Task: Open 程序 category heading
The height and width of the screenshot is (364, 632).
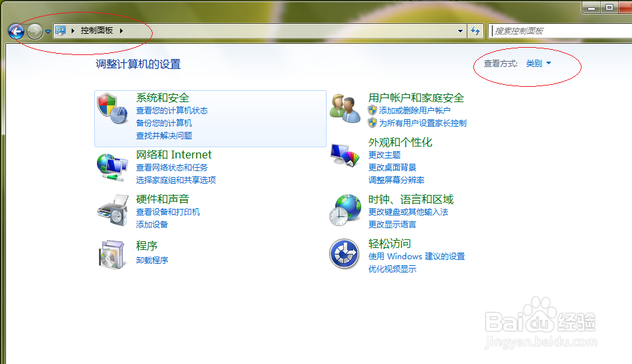Action: pyautogui.click(x=147, y=245)
